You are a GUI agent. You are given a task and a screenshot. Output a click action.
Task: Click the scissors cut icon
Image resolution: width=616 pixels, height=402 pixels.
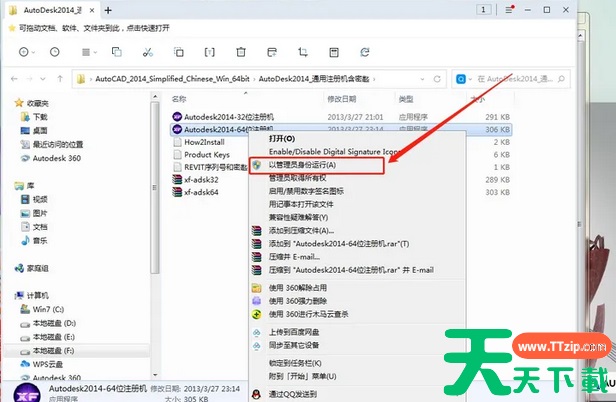(148, 52)
